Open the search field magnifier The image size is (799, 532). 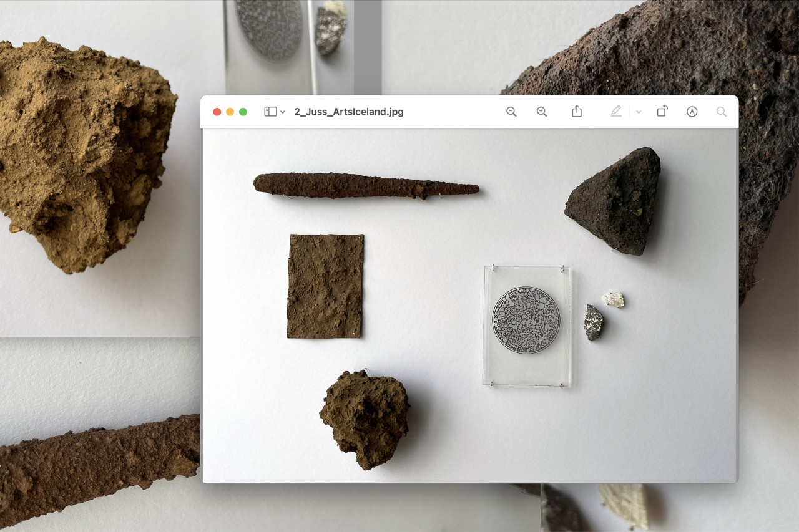click(721, 112)
